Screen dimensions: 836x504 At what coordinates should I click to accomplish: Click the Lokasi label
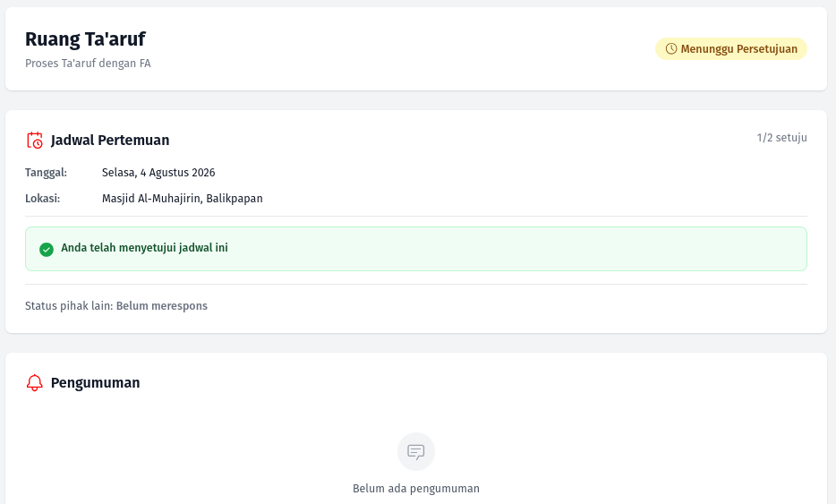[x=43, y=199]
